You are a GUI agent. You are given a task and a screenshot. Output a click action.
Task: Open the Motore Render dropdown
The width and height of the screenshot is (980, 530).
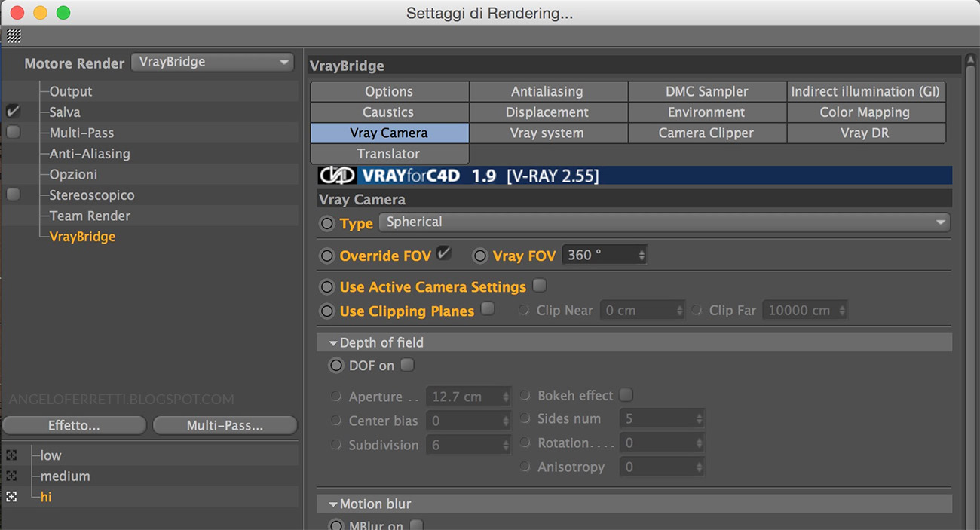point(212,62)
